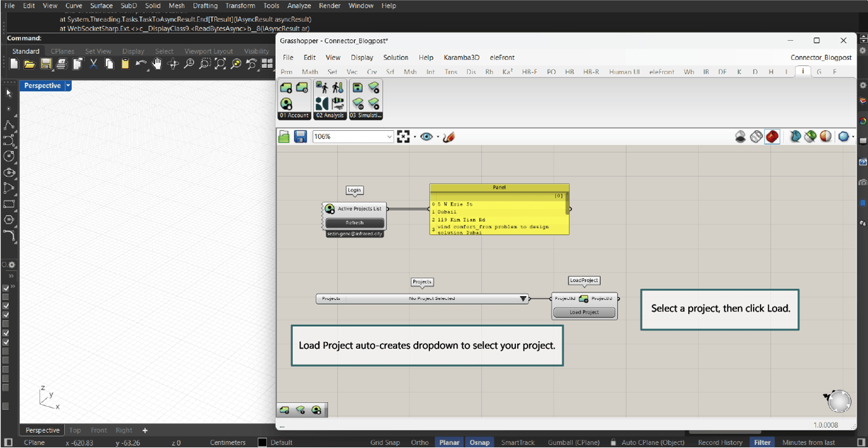Click the Zoom Extents icon on canvas toolbar
The height and width of the screenshot is (448, 868).
(x=403, y=137)
